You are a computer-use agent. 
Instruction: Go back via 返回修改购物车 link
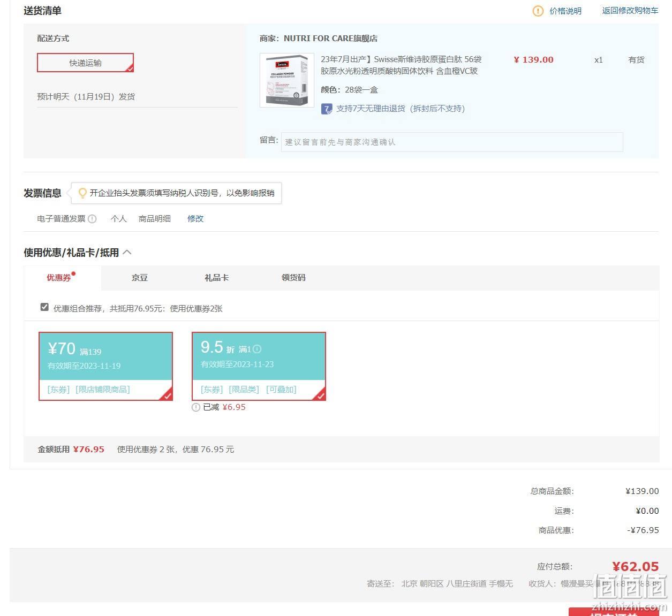630,11
